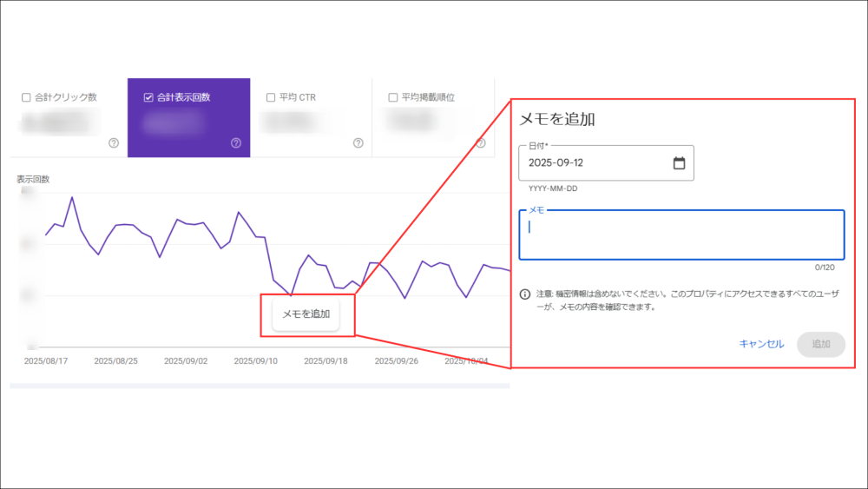Viewport: 868px width, 489px height.
Task: Click the 0/120 character counter
Action: click(825, 268)
